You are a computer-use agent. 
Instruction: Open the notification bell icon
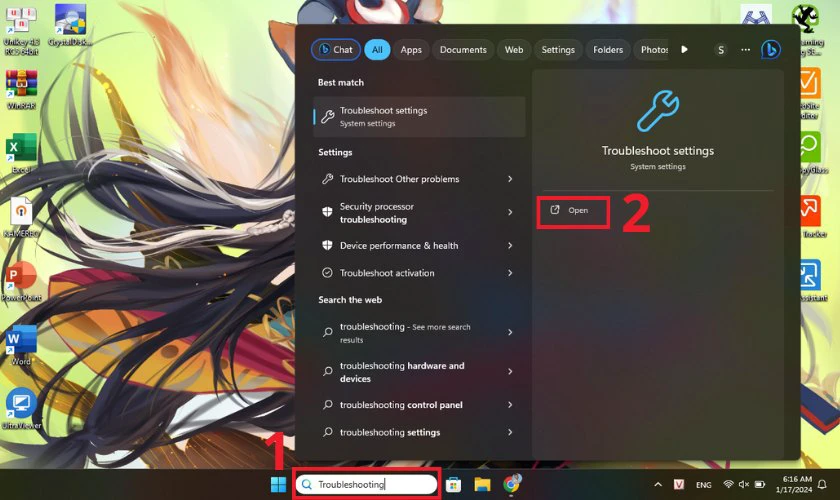(x=822, y=485)
